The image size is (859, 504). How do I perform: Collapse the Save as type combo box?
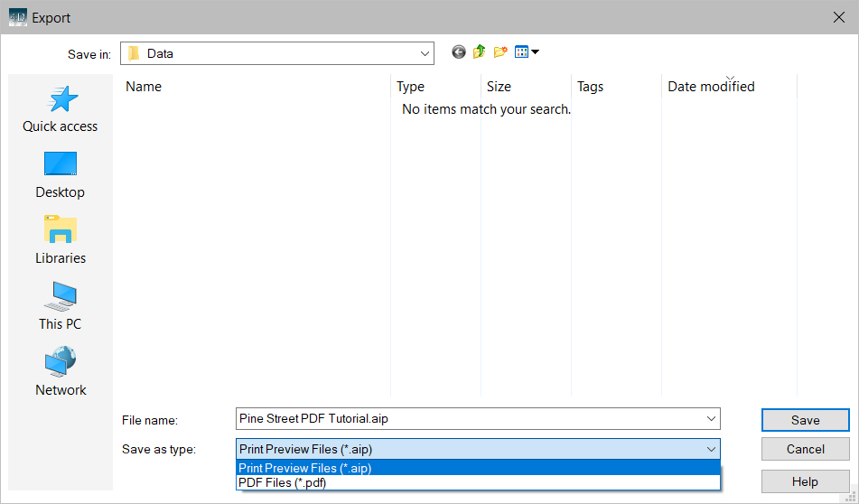click(x=710, y=449)
